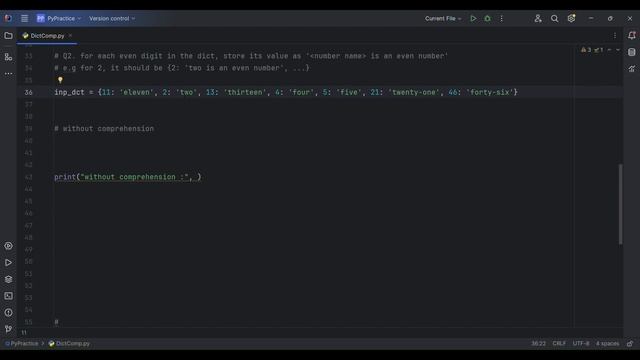This screenshot has height=360, width=640.
Task: Open the Git tool window
Action: point(8,329)
